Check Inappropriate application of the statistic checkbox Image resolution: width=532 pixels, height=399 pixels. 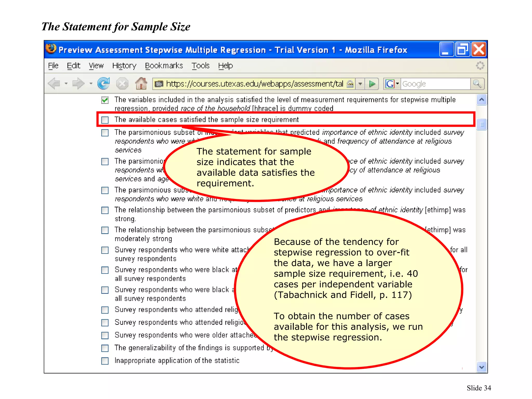(105, 361)
